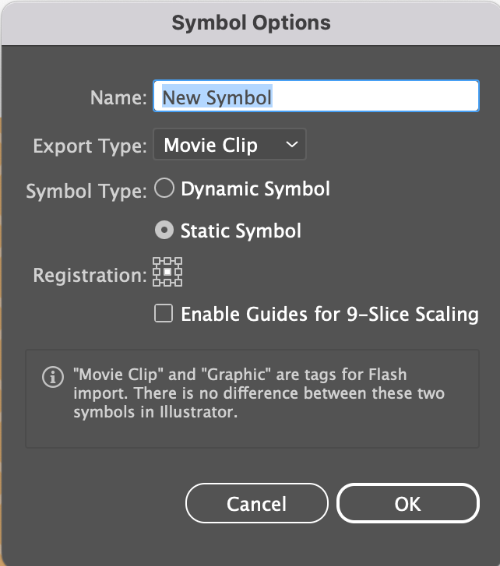Click the Name field containing New Symbol

pyautogui.click(x=316, y=96)
